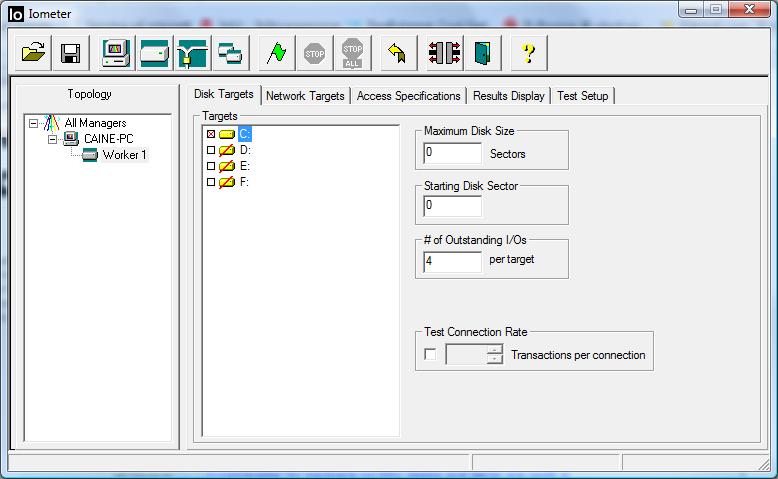Click the Outstanding I/Os per target field
This screenshot has width=778, height=479.
click(453, 262)
